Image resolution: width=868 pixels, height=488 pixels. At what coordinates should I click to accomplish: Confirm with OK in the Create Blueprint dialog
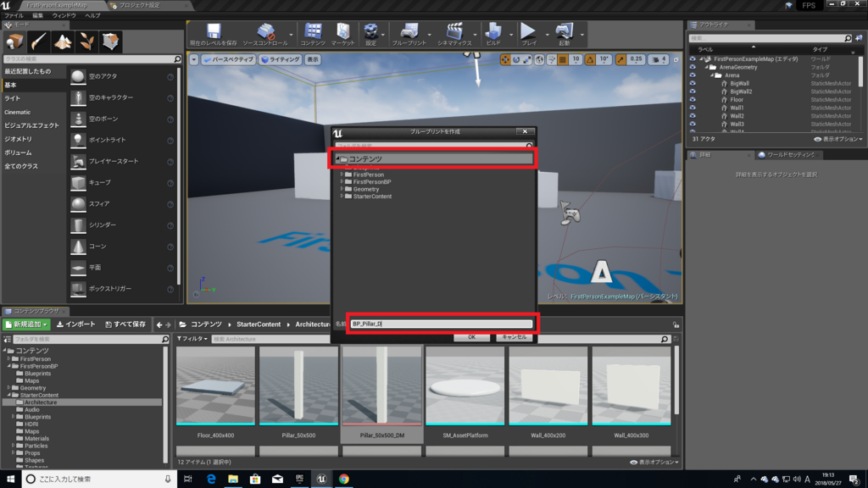click(x=471, y=337)
